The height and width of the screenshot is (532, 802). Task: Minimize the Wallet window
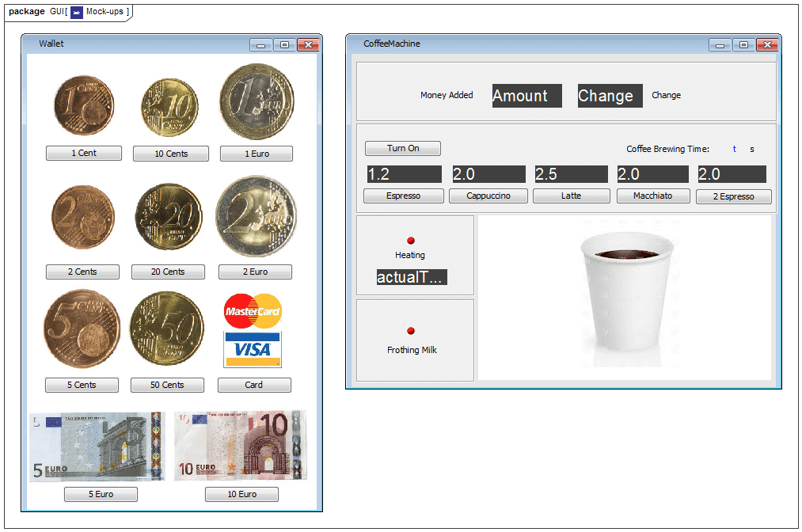click(260, 45)
